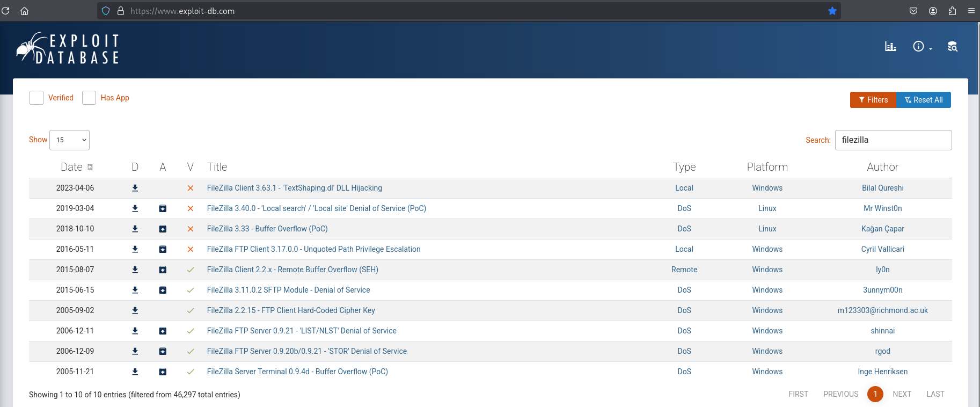Open FileZilla Unquoted Path Privilege Escalation entry
Viewport: 980px width, 407px height.
[314, 249]
